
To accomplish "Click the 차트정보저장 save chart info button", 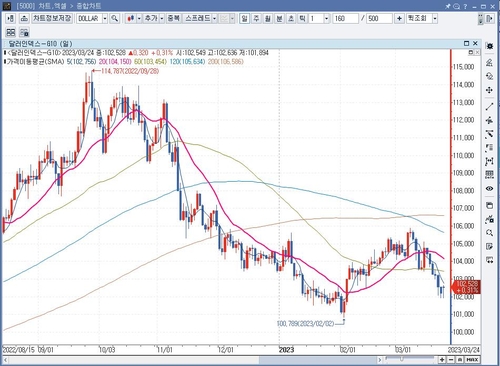I will 52,18.
